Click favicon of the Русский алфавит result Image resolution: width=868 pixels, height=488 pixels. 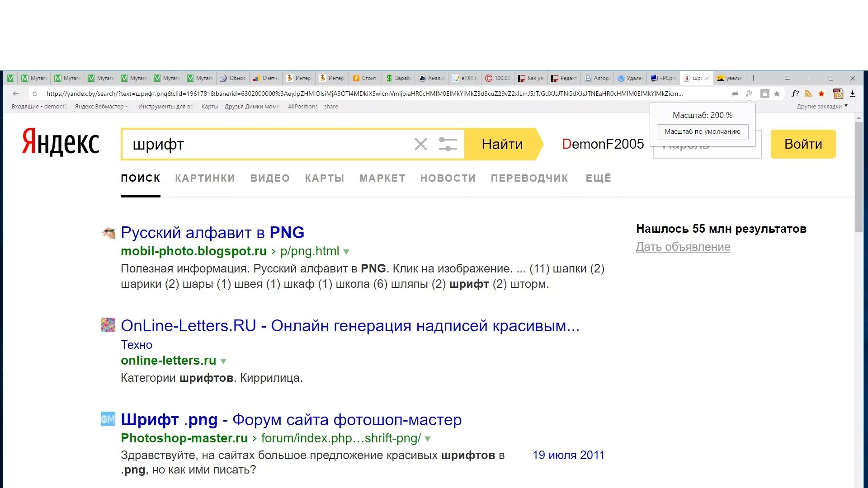pos(108,233)
